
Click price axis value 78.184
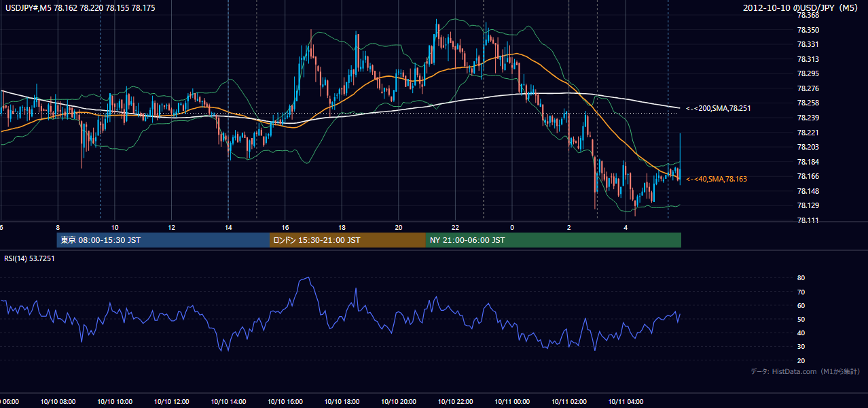point(808,162)
